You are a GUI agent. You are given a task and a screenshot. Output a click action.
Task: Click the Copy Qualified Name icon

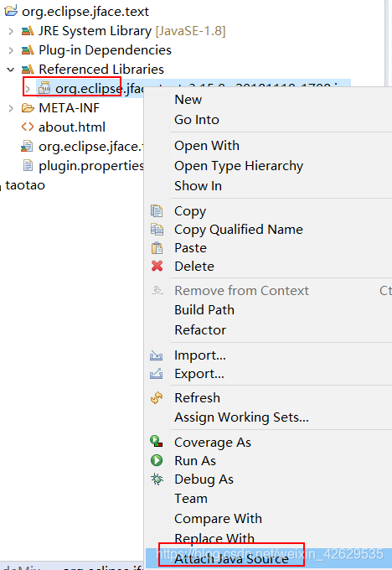[157, 230]
